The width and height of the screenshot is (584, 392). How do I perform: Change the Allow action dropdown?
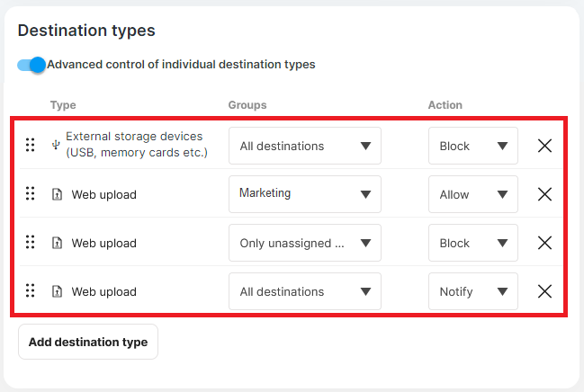coord(473,194)
